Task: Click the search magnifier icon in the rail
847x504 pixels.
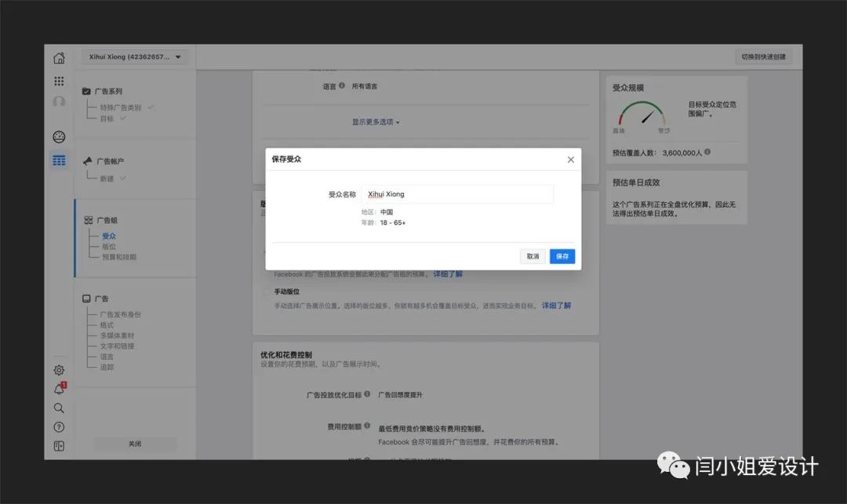Action: pyautogui.click(x=59, y=408)
